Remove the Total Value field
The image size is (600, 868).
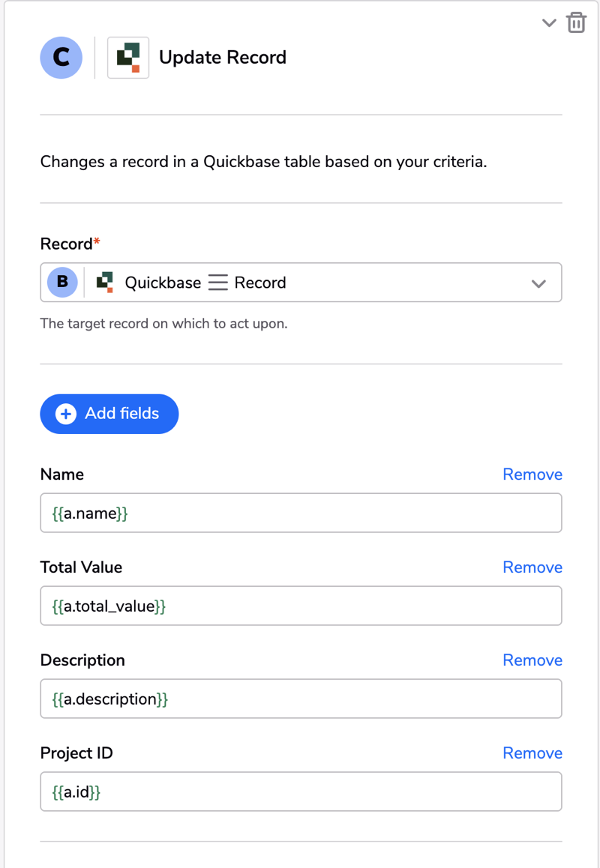tap(532, 567)
